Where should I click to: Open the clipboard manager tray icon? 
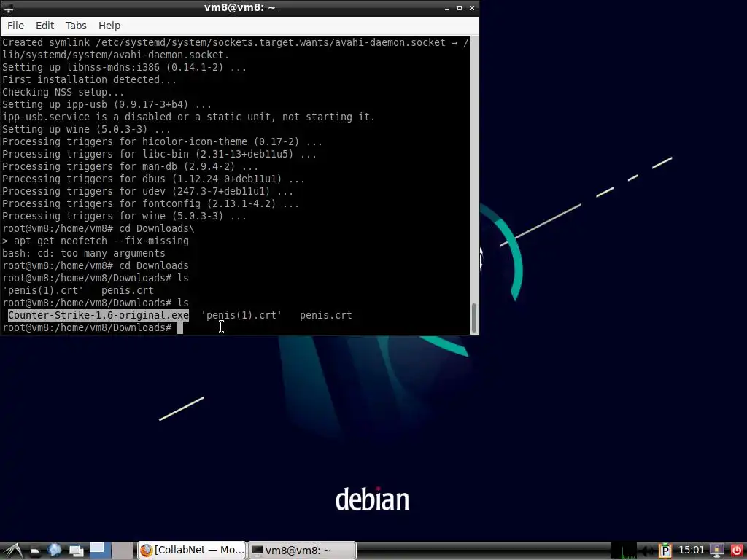(x=665, y=551)
